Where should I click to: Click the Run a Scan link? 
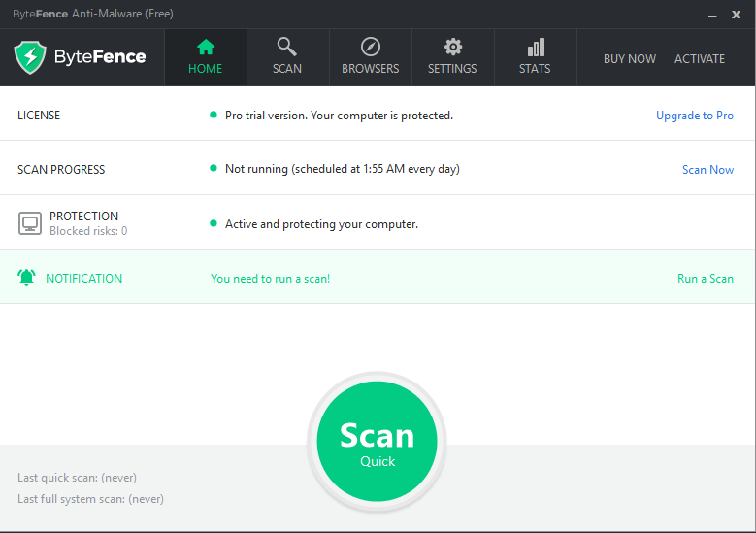(x=706, y=279)
